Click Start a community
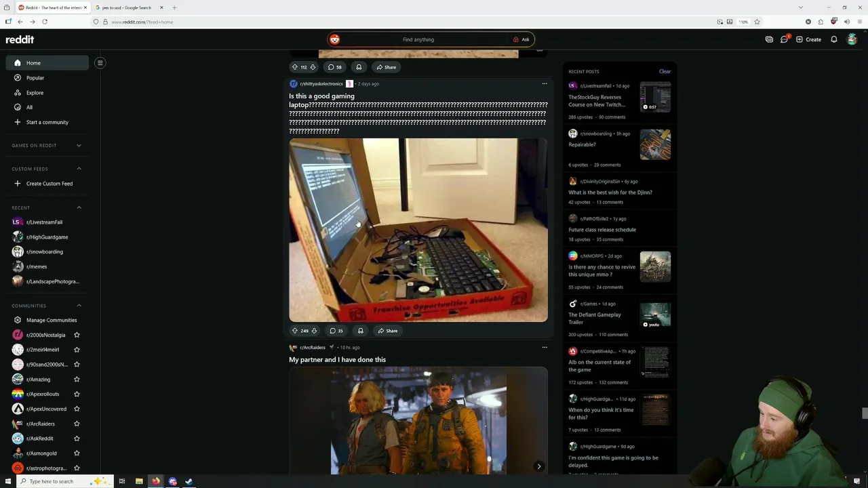Screen dimensions: 868x488 [x=47, y=122]
